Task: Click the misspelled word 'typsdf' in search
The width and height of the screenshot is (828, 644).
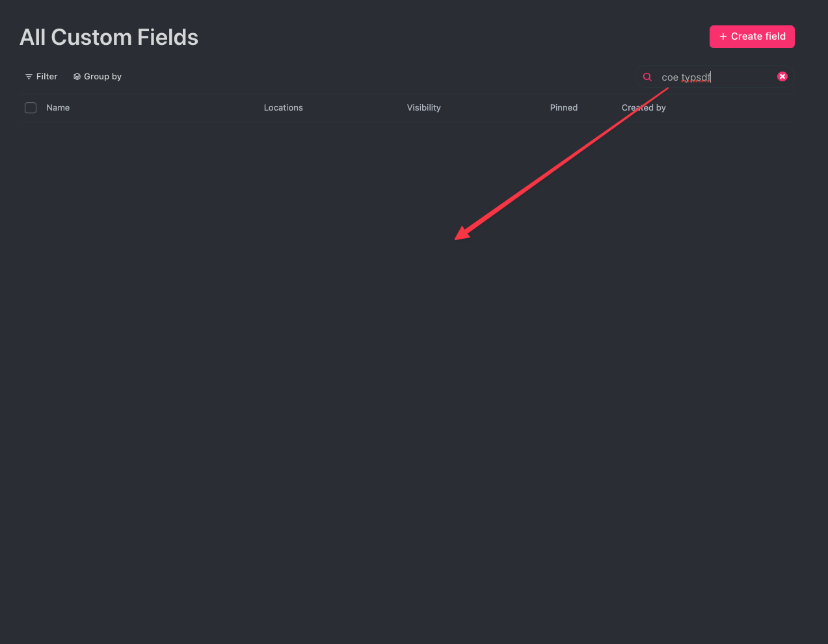Action: pyautogui.click(x=696, y=77)
